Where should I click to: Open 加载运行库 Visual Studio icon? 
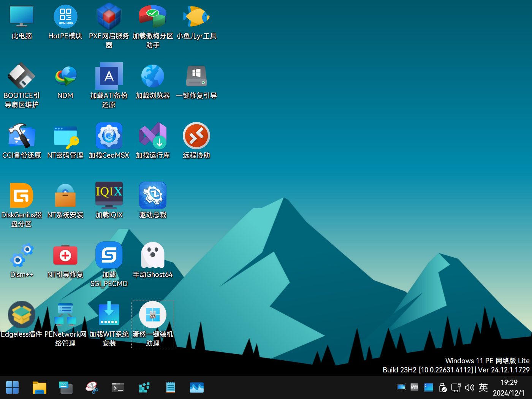153,141
